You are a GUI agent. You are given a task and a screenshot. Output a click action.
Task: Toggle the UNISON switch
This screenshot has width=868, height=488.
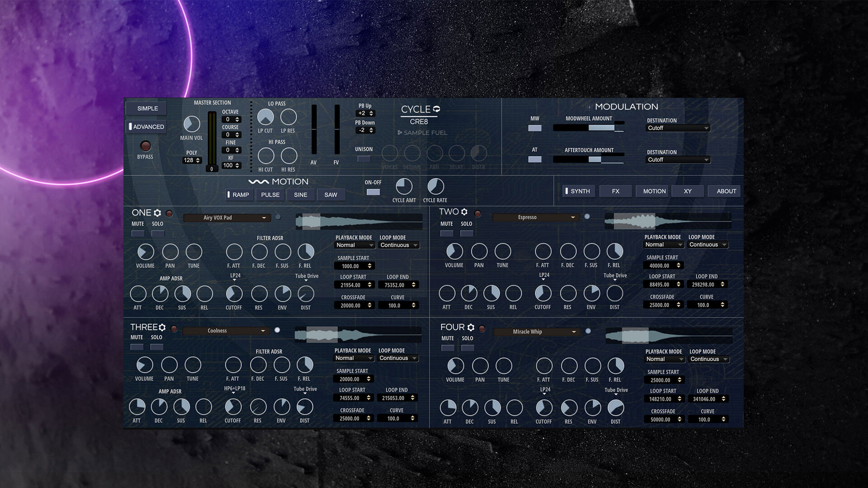[x=364, y=159]
